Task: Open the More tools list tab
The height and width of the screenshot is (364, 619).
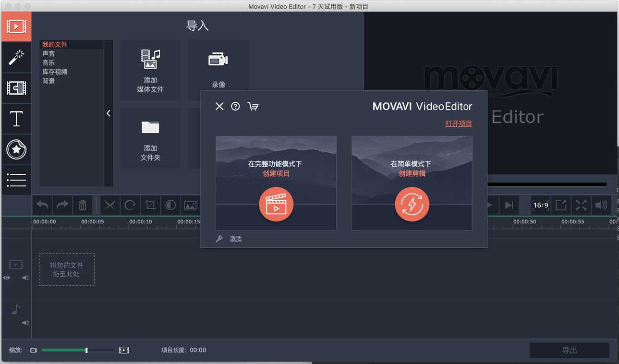Action: 16,180
